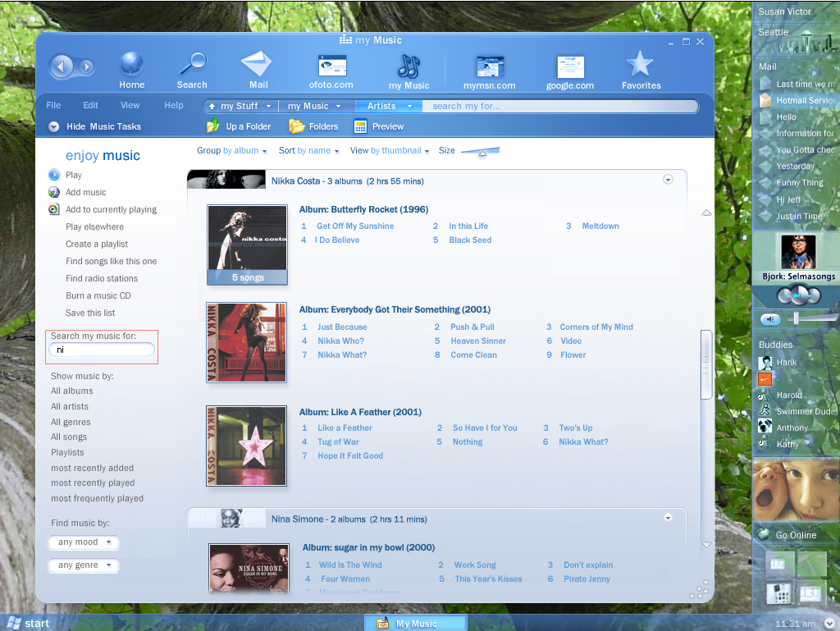Open View by thumbnail dropdown

pos(390,150)
